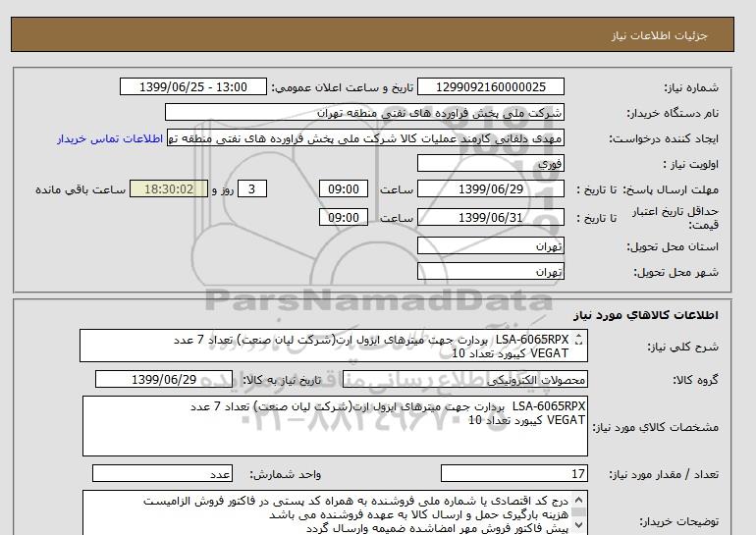This screenshot has width=756, height=535.
Task: Open the buyer contact information link
Action: 110,138
